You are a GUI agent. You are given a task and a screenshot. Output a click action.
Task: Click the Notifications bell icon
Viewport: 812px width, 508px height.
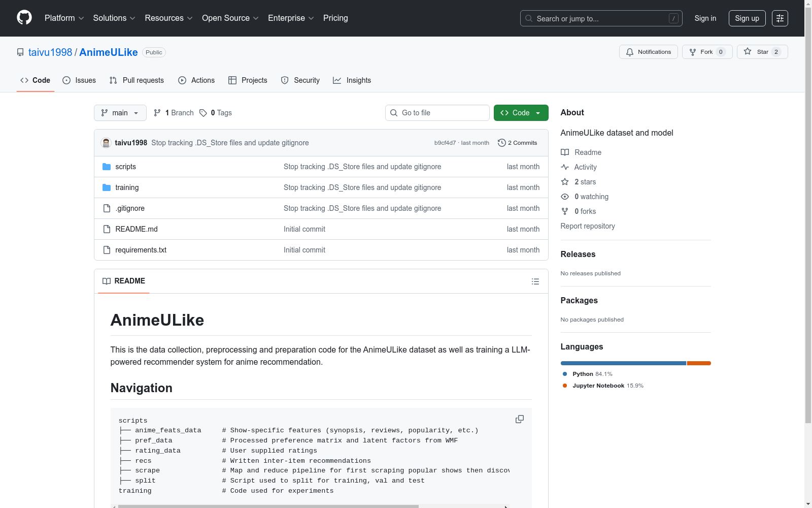point(630,52)
